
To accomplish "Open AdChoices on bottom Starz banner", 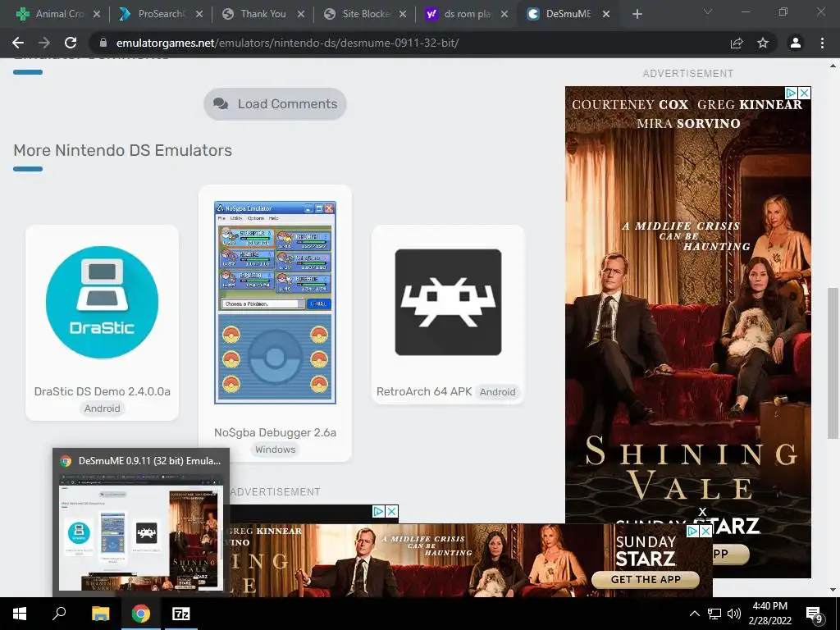I will 693,531.
